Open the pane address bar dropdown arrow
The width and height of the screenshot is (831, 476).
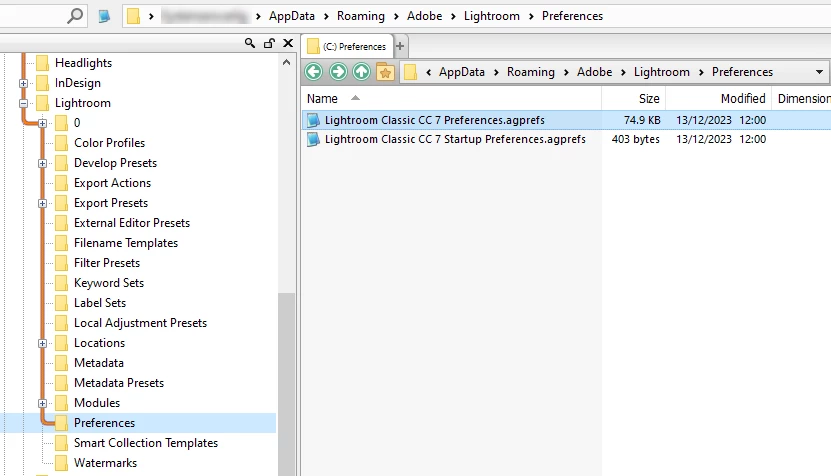tap(819, 72)
